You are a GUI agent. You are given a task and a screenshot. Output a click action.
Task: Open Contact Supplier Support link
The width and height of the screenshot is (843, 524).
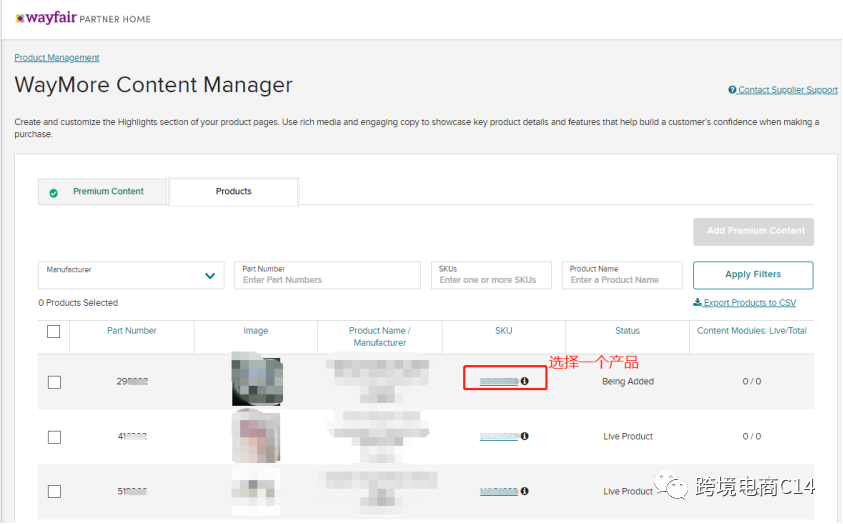pos(788,90)
